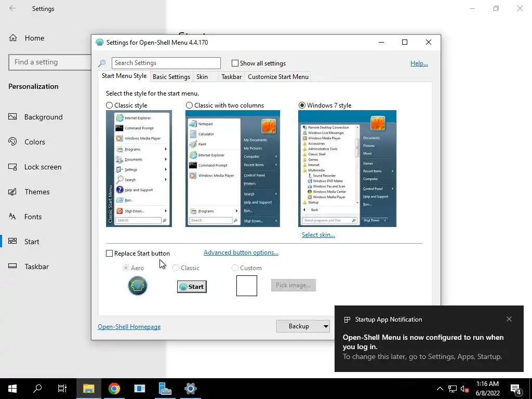Image resolution: width=532 pixels, height=399 pixels.
Task: Click the Windows 7 style preview thumbnail
Action: coord(347,169)
